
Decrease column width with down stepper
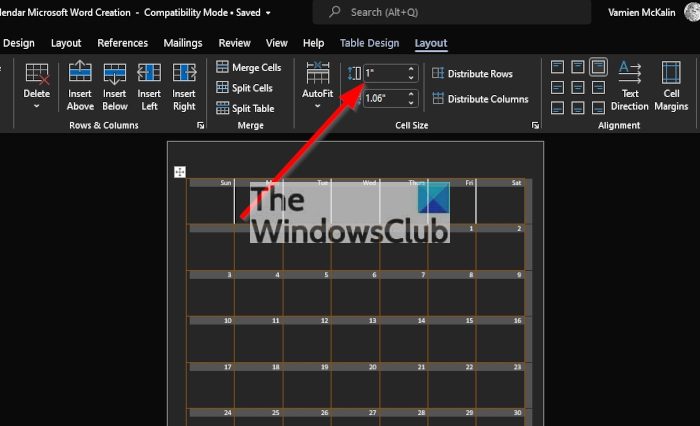coord(411,103)
